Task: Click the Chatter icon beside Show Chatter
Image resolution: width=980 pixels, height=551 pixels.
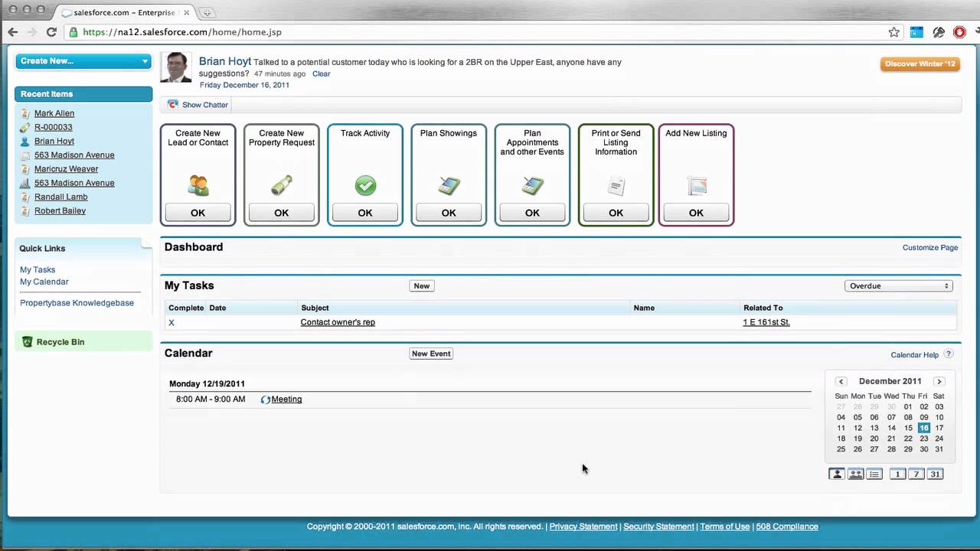Action: (173, 105)
